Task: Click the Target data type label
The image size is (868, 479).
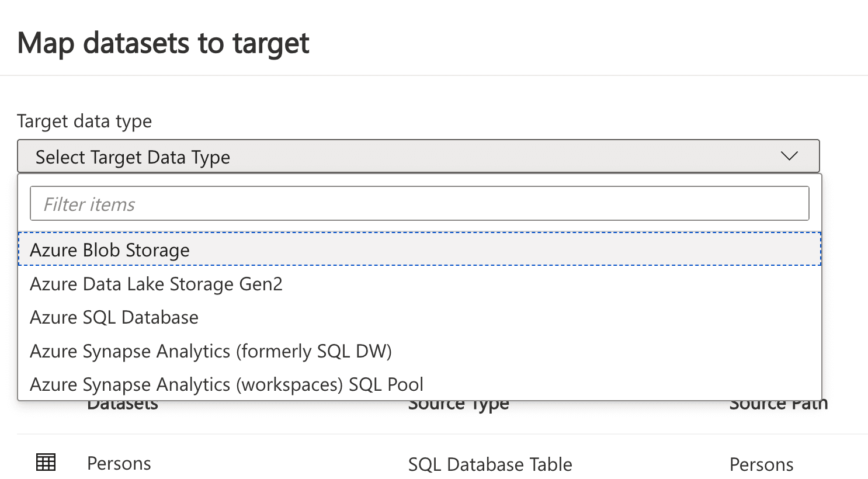Action: click(x=85, y=121)
